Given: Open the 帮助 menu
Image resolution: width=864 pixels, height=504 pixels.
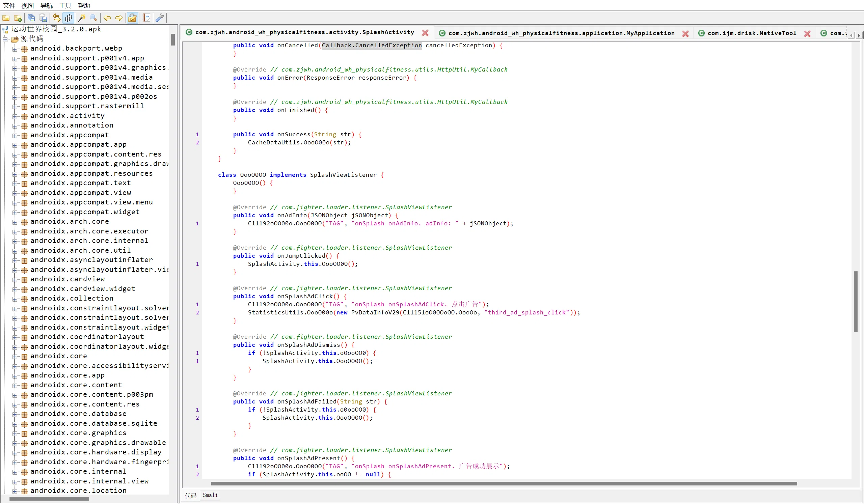Looking at the screenshot, I should (84, 5).
